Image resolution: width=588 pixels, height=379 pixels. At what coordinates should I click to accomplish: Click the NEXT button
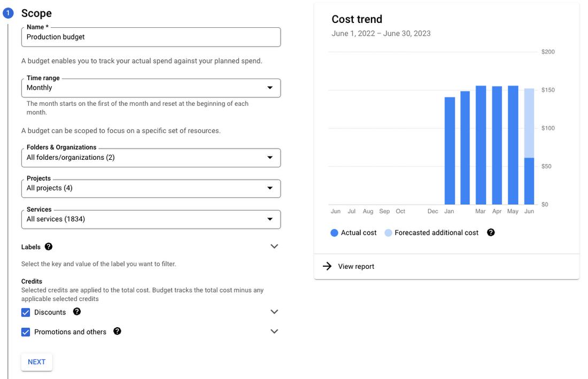pyautogui.click(x=37, y=362)
